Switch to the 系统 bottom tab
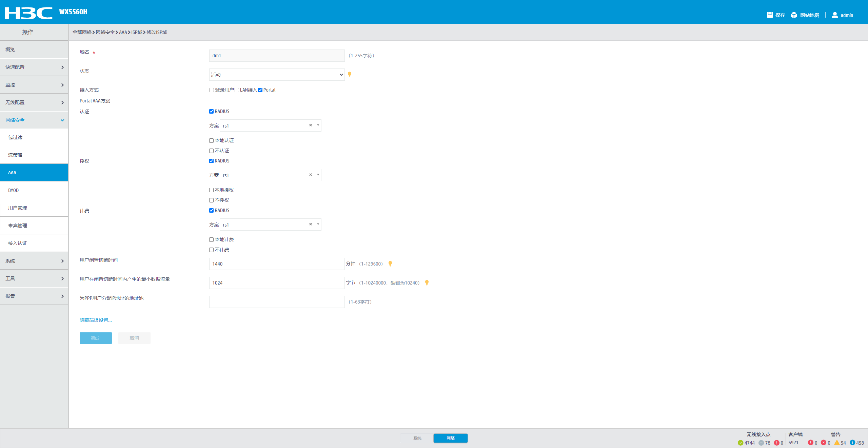868x448 pixels. [417, 438]
